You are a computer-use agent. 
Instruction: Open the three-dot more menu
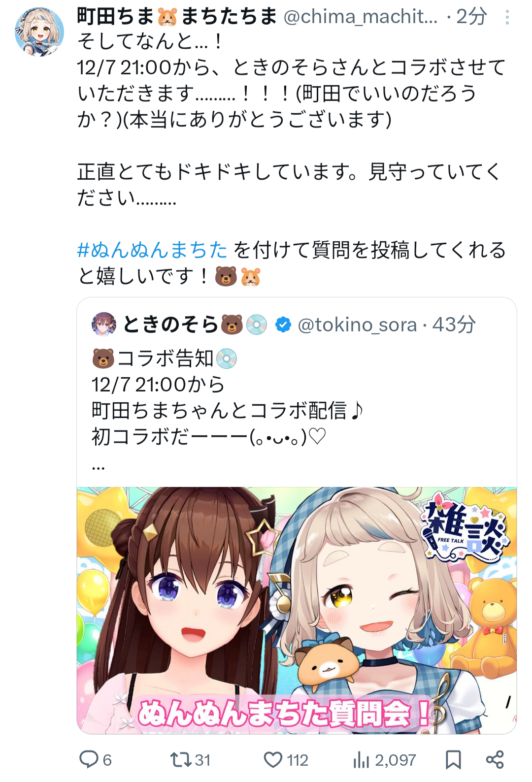507,18
